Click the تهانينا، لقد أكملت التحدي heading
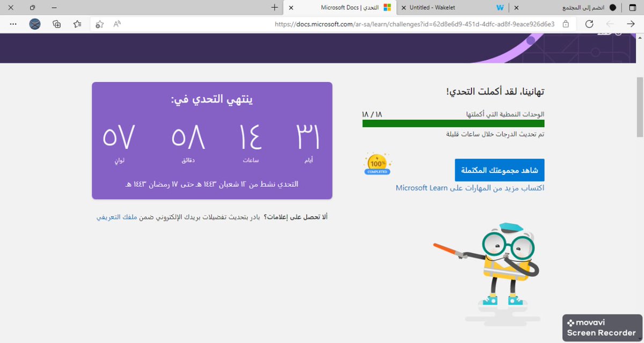Screen dimensions: 644x343 495,92
